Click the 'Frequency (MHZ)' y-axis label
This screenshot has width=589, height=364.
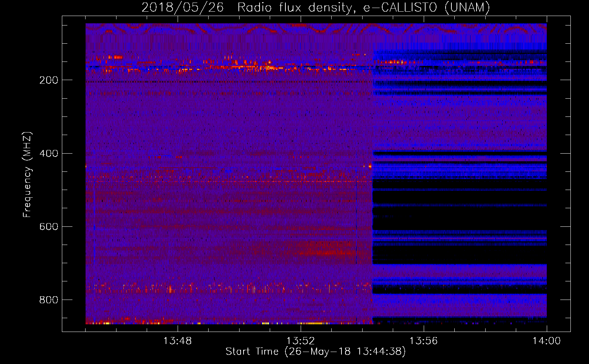click(27, 175)
